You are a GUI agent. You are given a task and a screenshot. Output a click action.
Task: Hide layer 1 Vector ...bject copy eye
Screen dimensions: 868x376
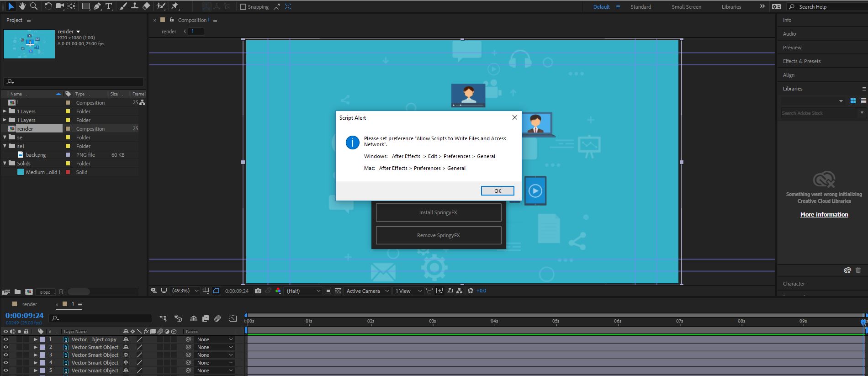[6, 339]
